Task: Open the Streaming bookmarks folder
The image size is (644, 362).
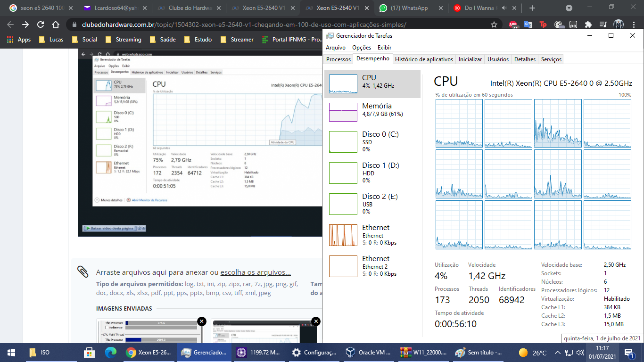Action: tap(123, 40)
